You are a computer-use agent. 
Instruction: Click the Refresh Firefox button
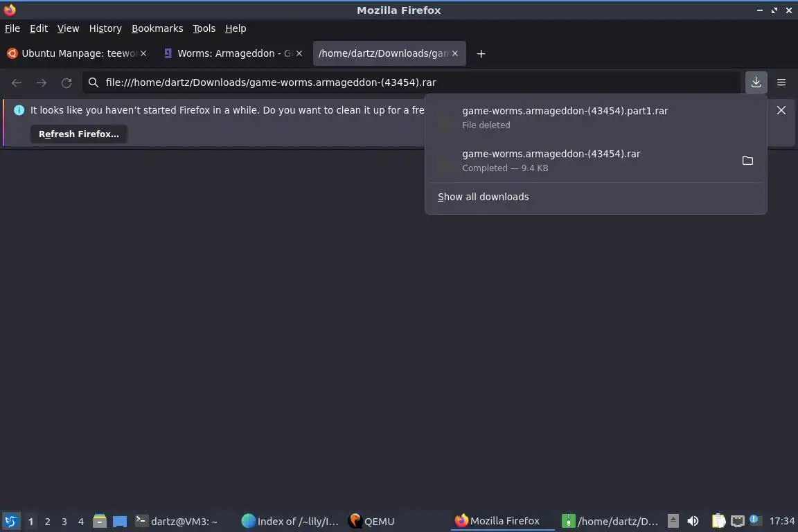pos(79,134)
